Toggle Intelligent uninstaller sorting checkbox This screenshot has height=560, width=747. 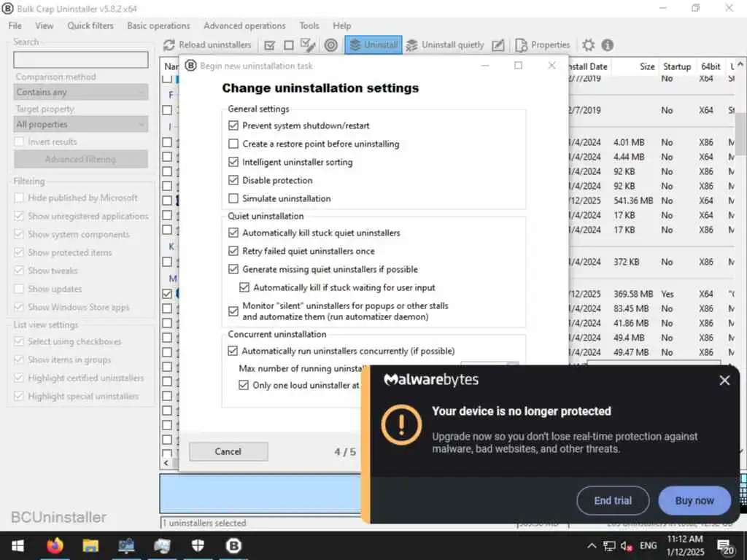point(233,162)
